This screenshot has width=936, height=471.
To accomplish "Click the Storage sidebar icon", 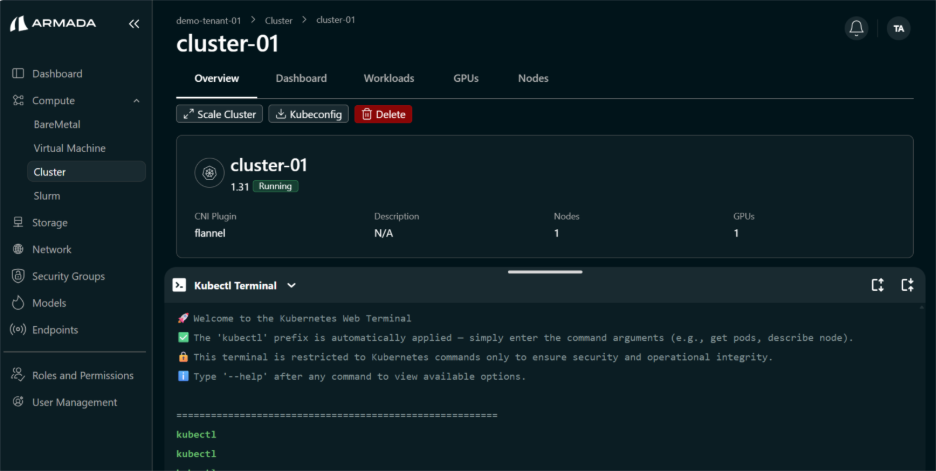I will 18,222.
